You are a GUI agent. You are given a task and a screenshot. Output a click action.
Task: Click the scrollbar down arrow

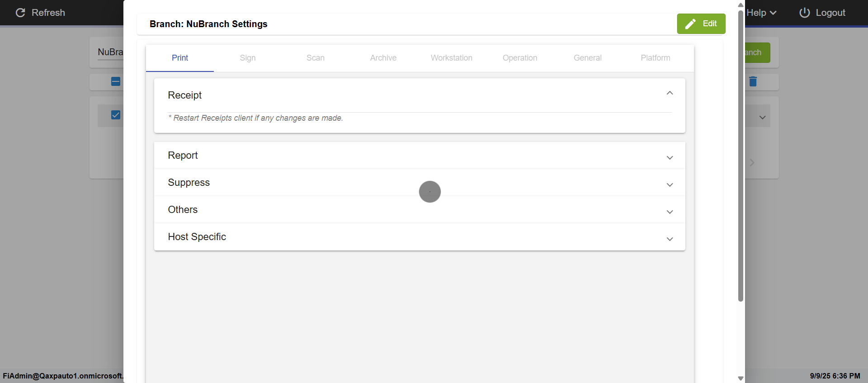[741, 378]
